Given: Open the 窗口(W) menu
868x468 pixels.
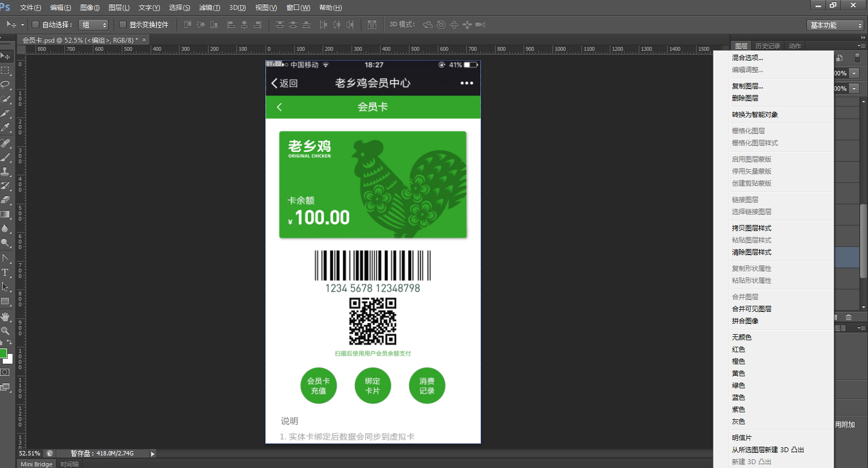Looking at the screenshot, I should coord(298,8).
